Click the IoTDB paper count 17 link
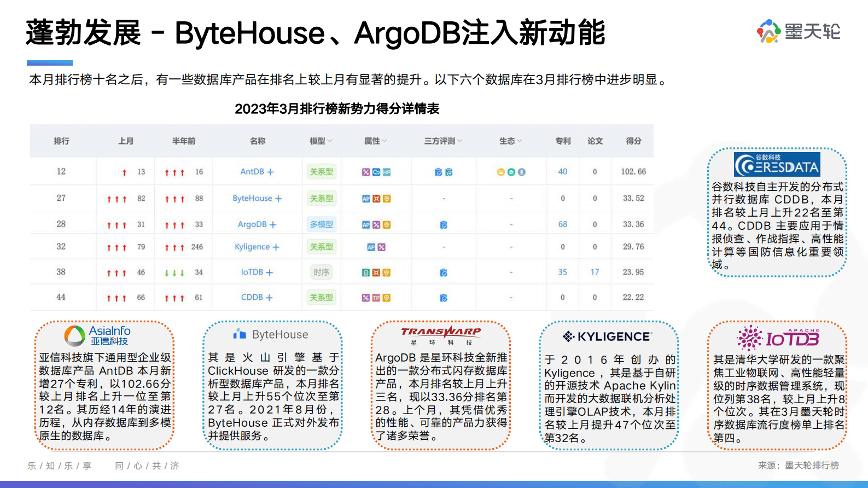This screenshot has height=488, width=868. click(x=595, y=272)
